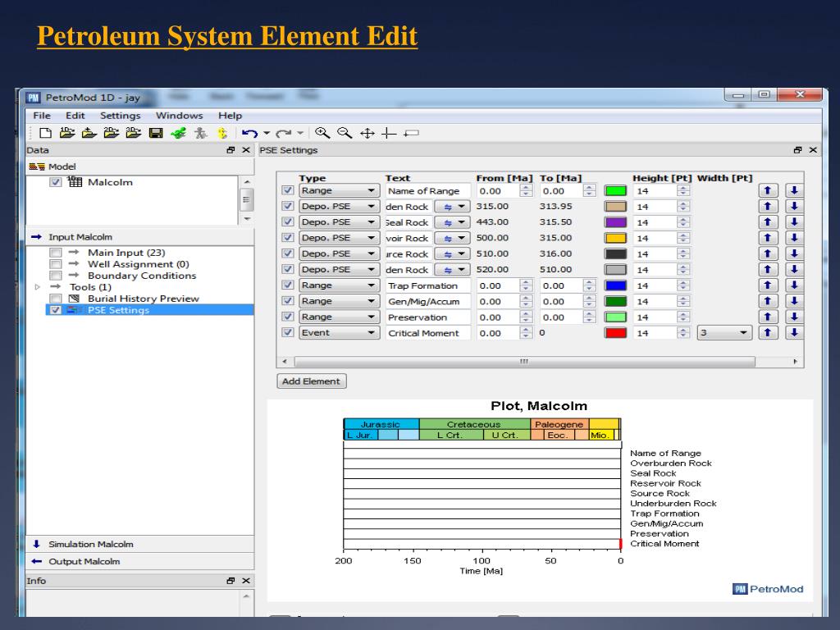
Task: Run simulation with green runner icon
Action: pyautogui.click(x=178, y=133)
